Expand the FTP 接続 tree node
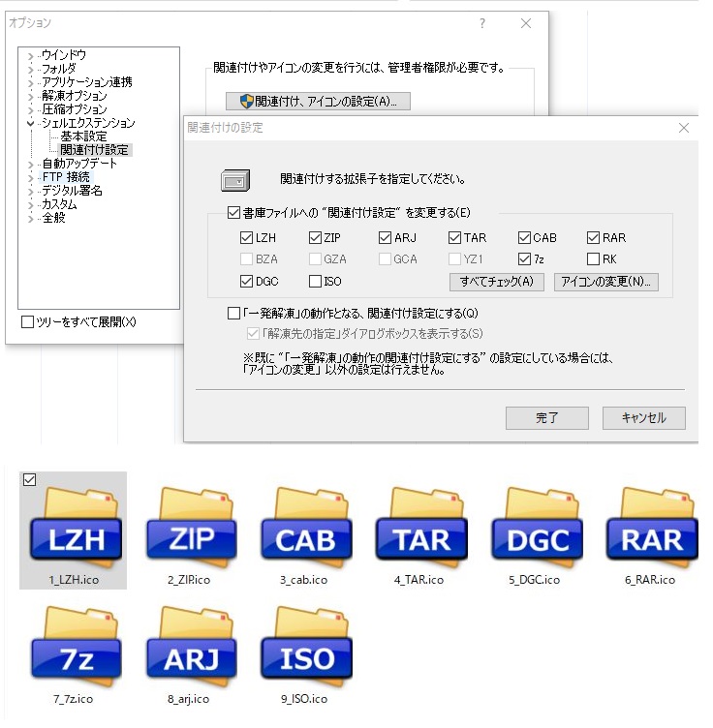Image resolution: width=713 pixels, height=728 pixels. 30,178
